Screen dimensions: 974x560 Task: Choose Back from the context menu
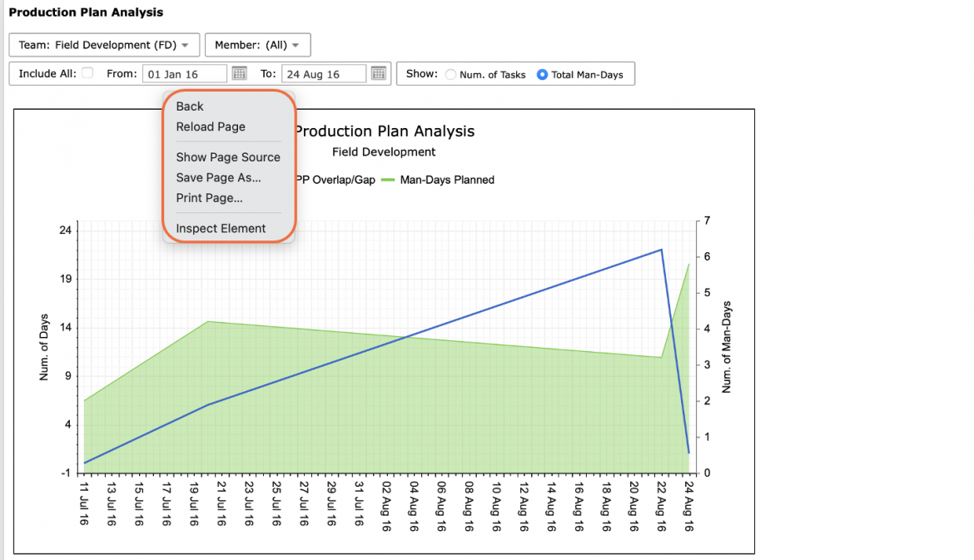(x=190, y=107)
